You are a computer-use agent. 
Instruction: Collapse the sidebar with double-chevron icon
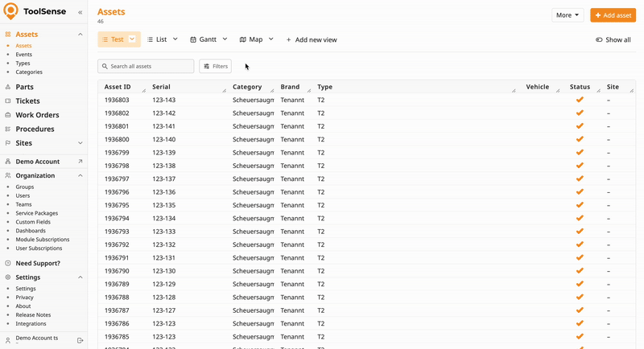click(x=80, y=12)
